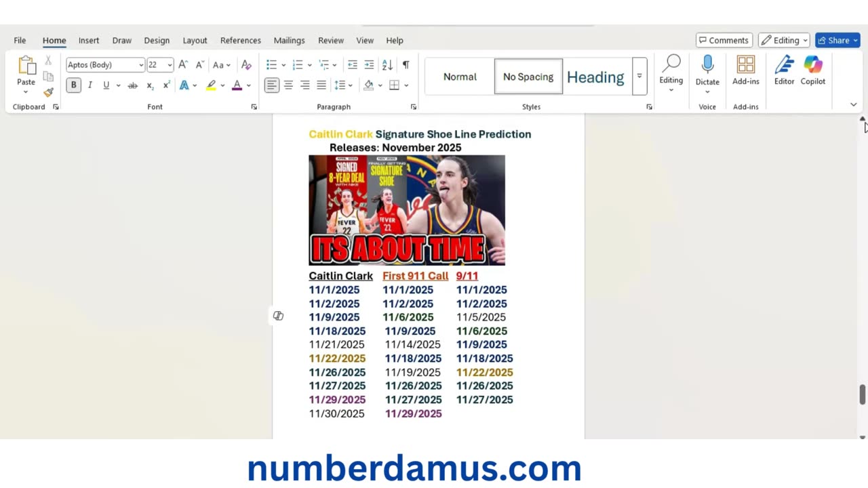Click the Mailings tab

point(290,41)
